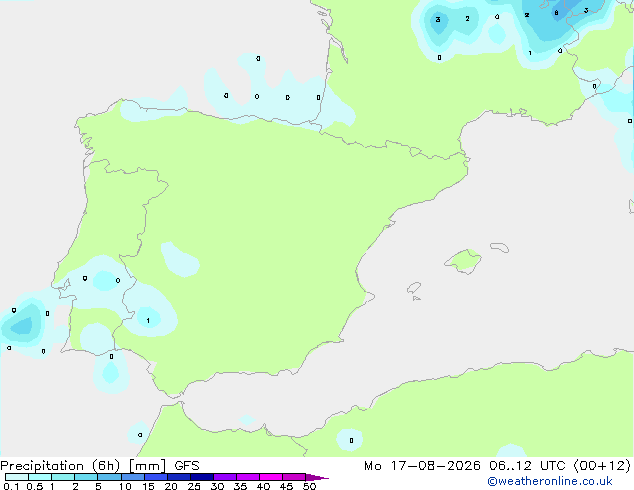This screenshot has width=634, height=490.
Task: Click the legend value "35"
Action: (x=240, y=486)
